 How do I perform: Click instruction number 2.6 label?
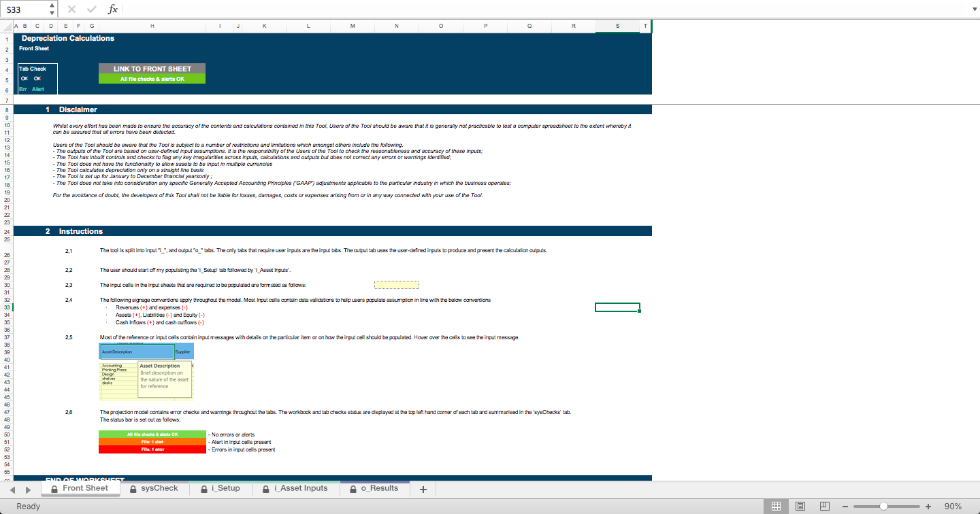[69, 412]
